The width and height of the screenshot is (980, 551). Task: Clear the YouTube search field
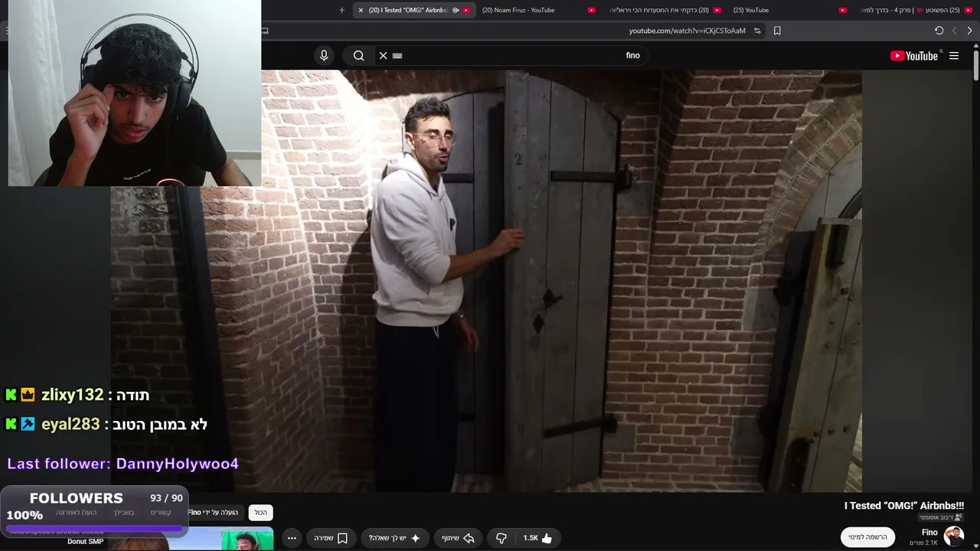point(383,55)
